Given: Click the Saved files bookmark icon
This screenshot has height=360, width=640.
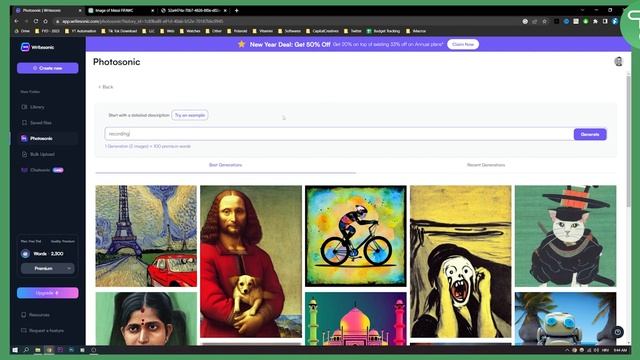Looking at the screenshot, I should tap(24, 123).
